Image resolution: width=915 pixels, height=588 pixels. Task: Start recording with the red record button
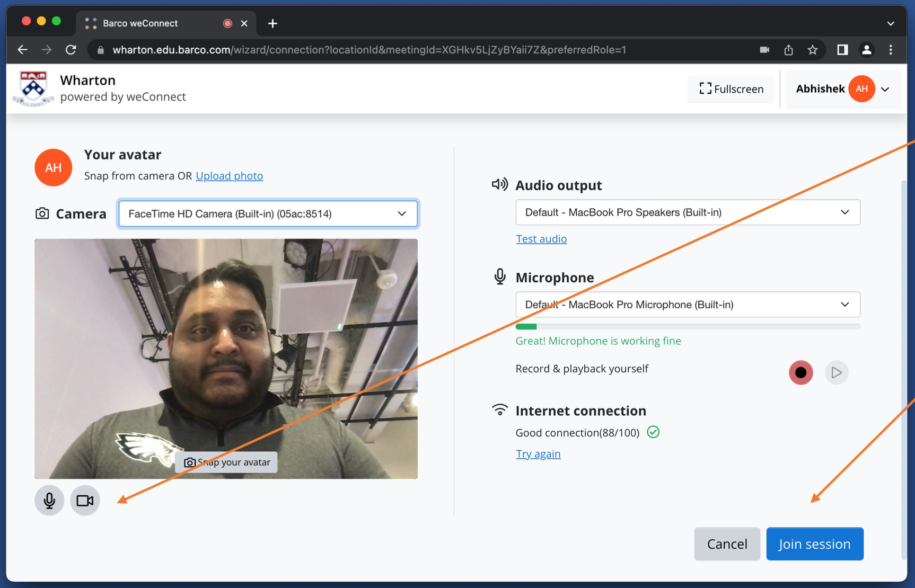coord(800,372)
